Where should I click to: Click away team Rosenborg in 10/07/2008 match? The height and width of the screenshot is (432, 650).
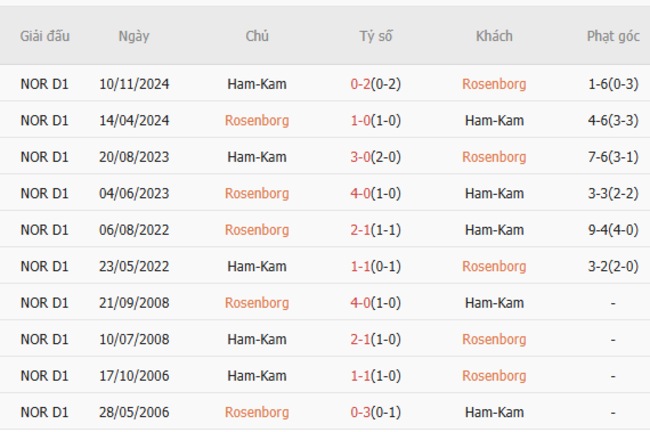tap(494, 340)
